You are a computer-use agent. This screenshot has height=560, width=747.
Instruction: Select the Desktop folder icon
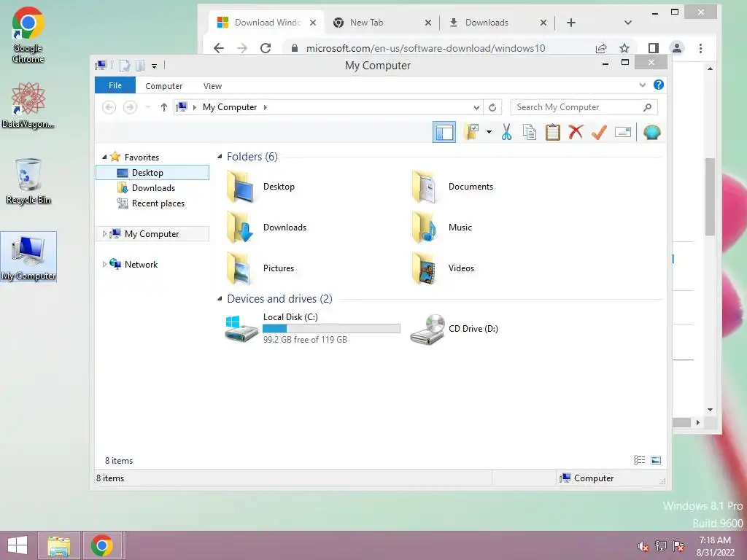click(x=239, y=187)
